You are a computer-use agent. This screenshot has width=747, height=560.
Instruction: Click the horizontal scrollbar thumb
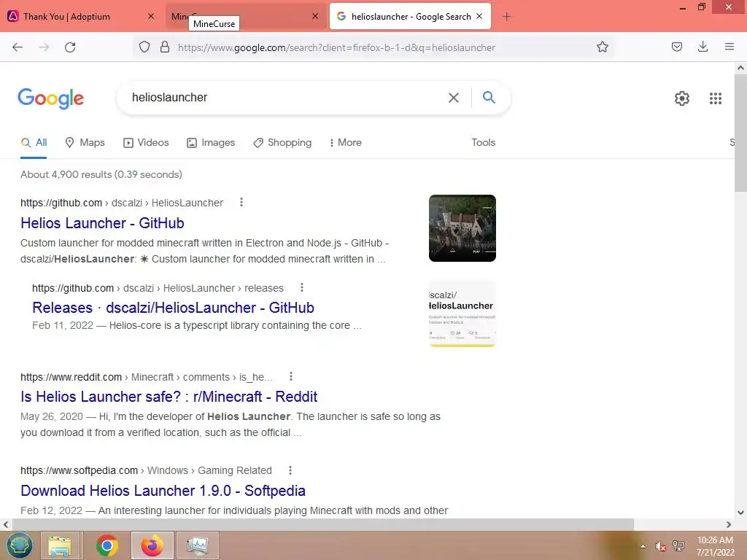pos(322,524)
